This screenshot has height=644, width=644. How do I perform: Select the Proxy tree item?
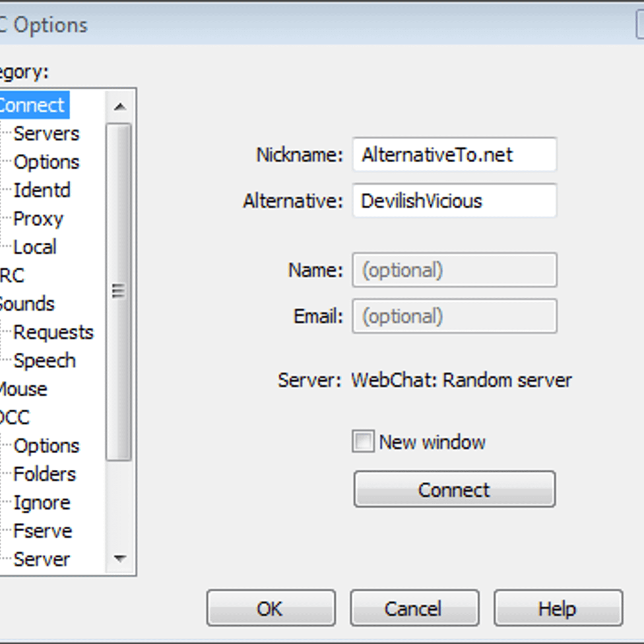click(x=38, y=219)
